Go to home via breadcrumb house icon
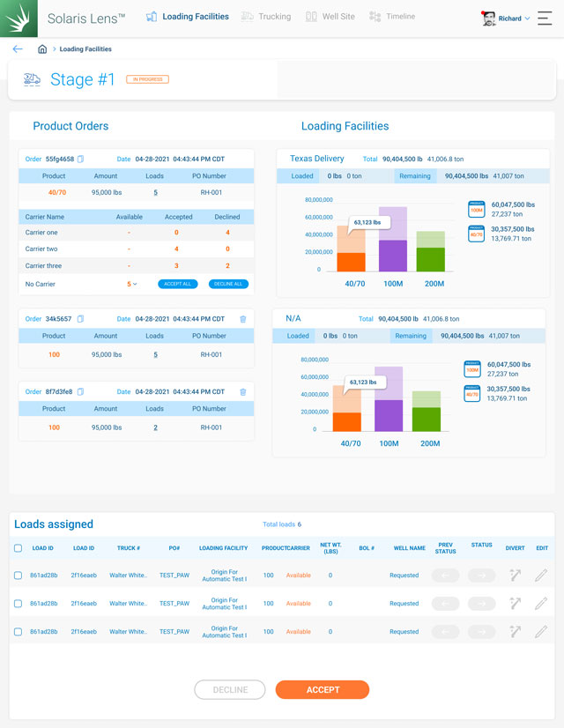564x728 pixels. point(42,49)
